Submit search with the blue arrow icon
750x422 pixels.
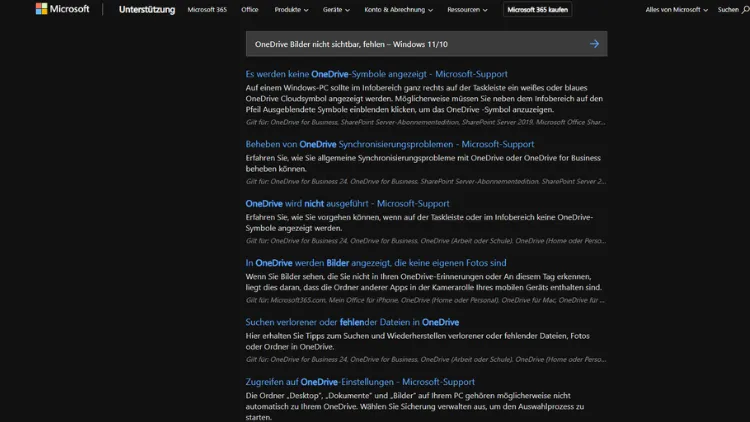click(x=594, y=44)
